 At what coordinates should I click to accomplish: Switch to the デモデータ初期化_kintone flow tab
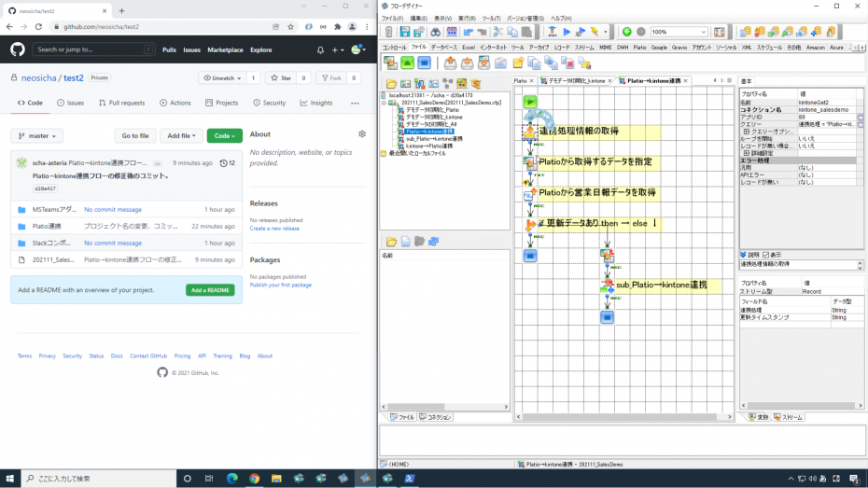tap(576, 81)
